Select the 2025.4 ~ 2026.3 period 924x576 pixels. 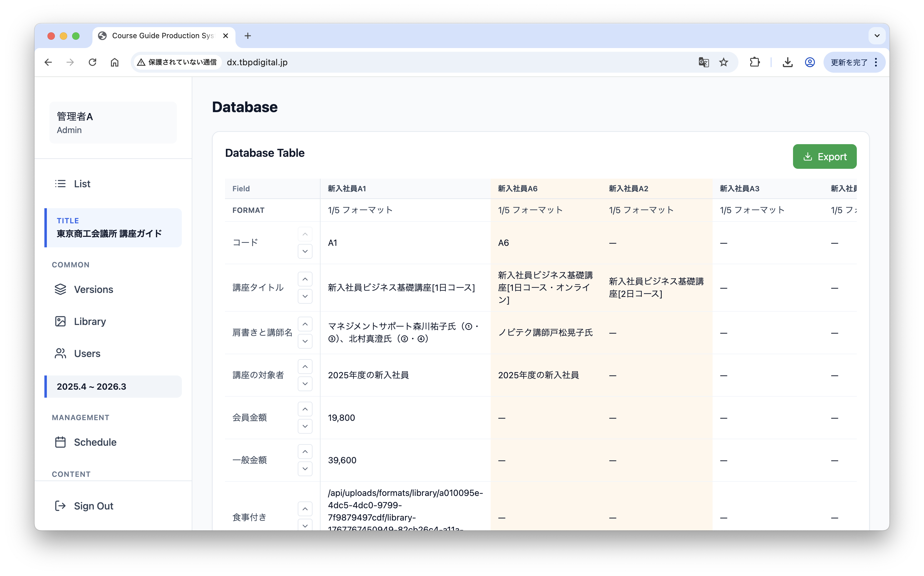pyautogui.click(x=92, y=386)
